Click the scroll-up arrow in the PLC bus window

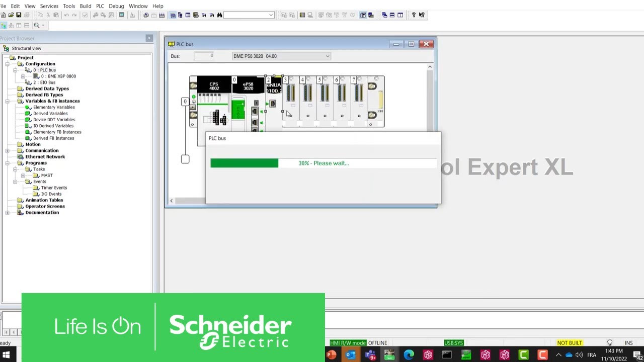[x=430, y=67]
